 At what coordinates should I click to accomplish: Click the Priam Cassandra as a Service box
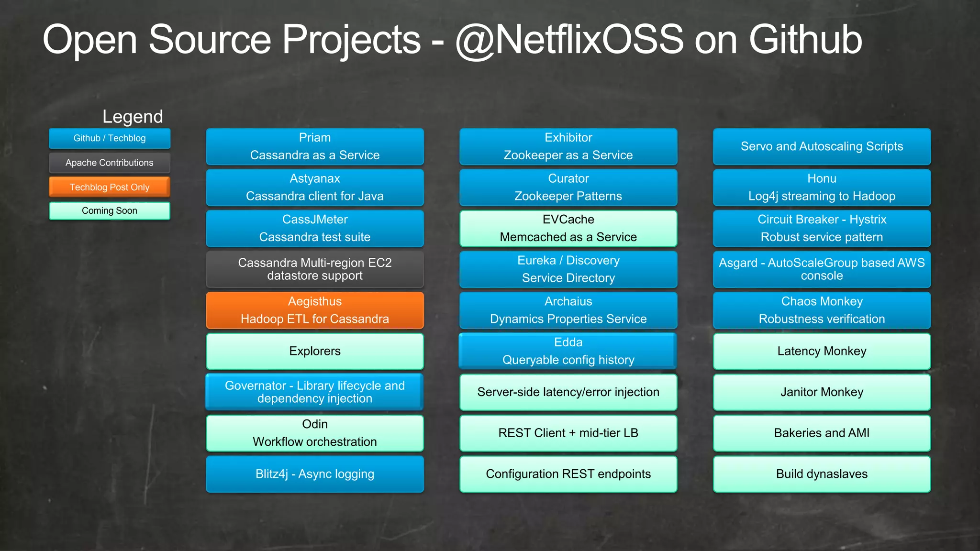click(x=315, y=146)
